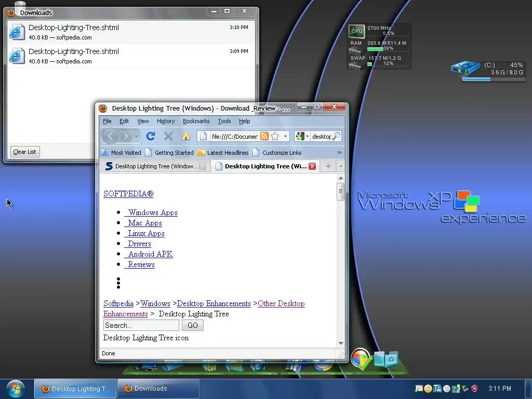
Task: Switch to the first Desktop Lighting Tree tab
Action: click(155, 166)
